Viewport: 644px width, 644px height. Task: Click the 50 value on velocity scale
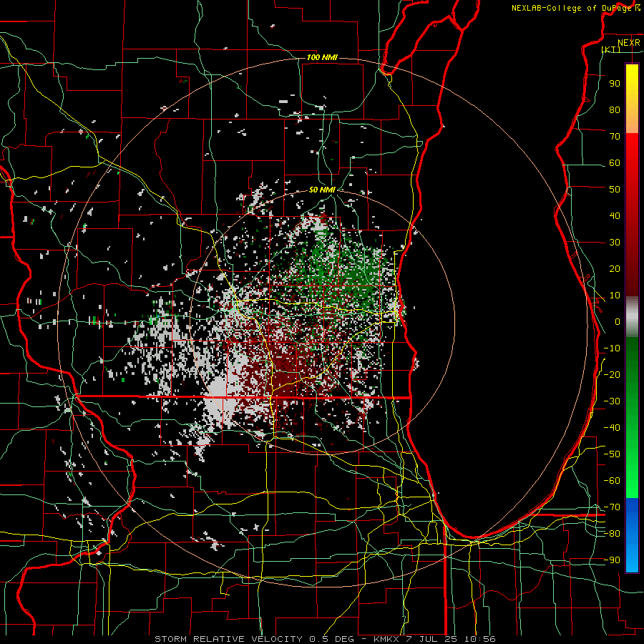click(x=615, y=190)
